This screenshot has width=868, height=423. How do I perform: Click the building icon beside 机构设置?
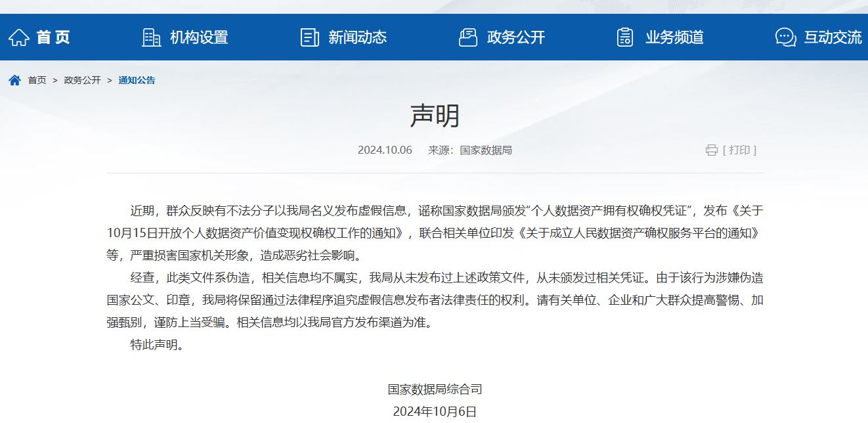152,37
